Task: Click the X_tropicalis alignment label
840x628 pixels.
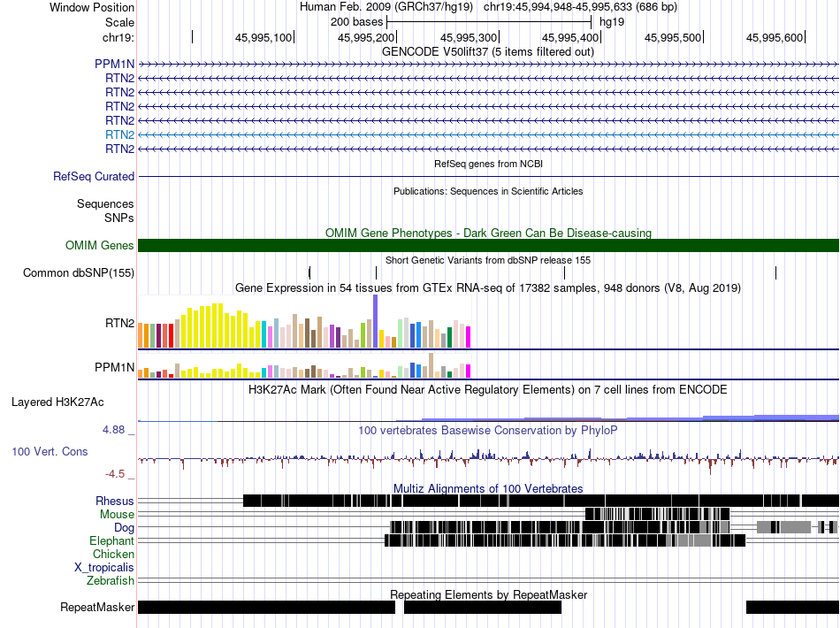Action: [104, 568]
